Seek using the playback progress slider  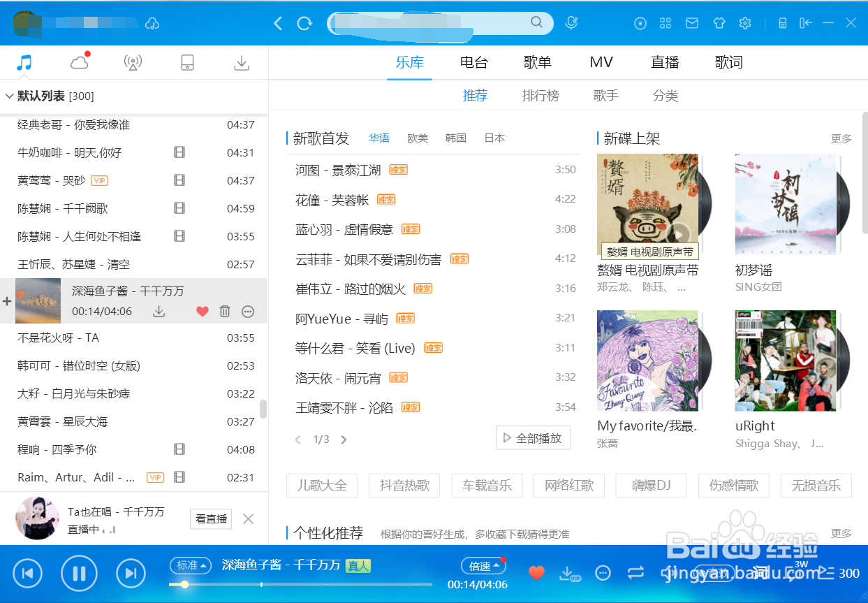(x=300, y=584)
